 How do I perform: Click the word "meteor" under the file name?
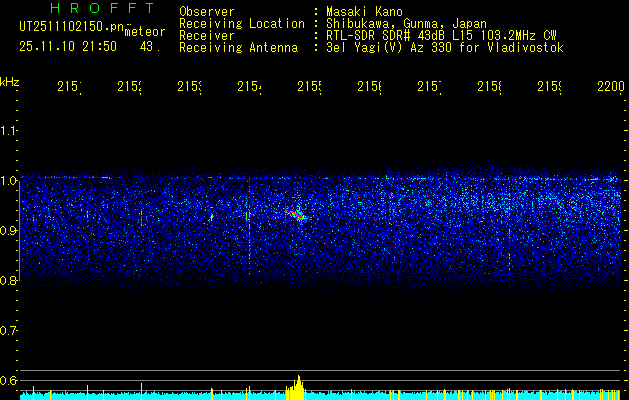[x=145, y=32]
